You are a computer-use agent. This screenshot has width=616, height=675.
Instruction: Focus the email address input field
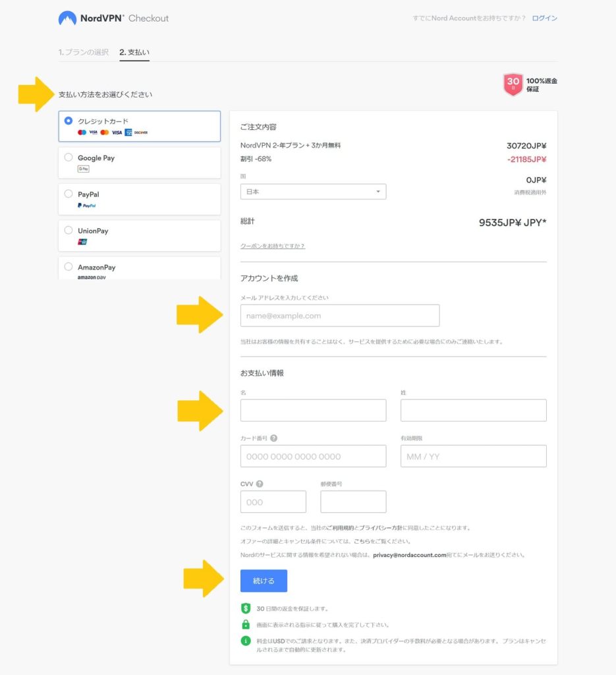point(340,316)
